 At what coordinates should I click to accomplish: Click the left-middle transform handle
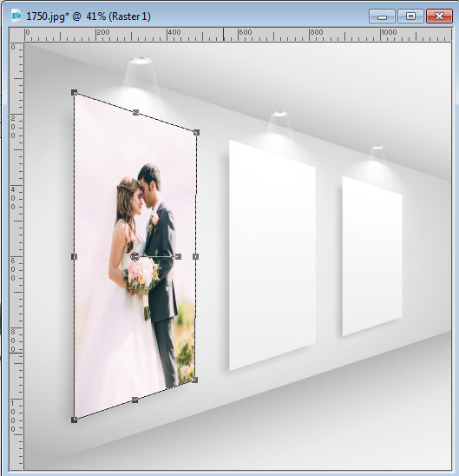coord(75,257)
